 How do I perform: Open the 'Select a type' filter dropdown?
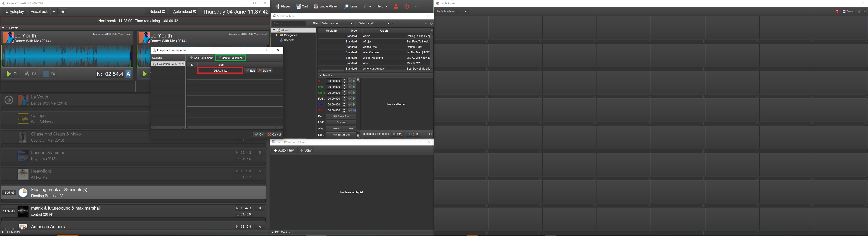point(337,23)
